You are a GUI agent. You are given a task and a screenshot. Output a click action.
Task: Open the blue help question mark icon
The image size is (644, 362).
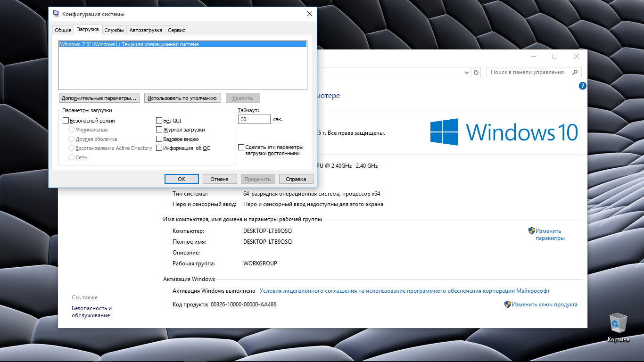[x=582, y=86]
